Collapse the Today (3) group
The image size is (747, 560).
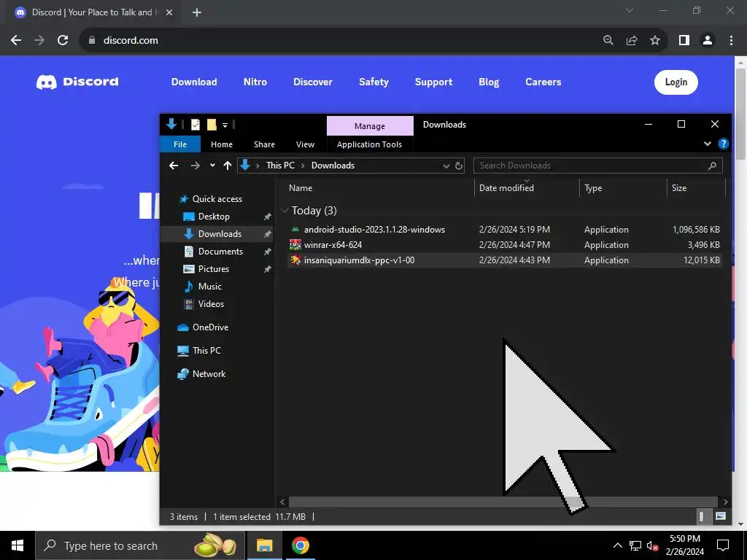click(285, 211)
